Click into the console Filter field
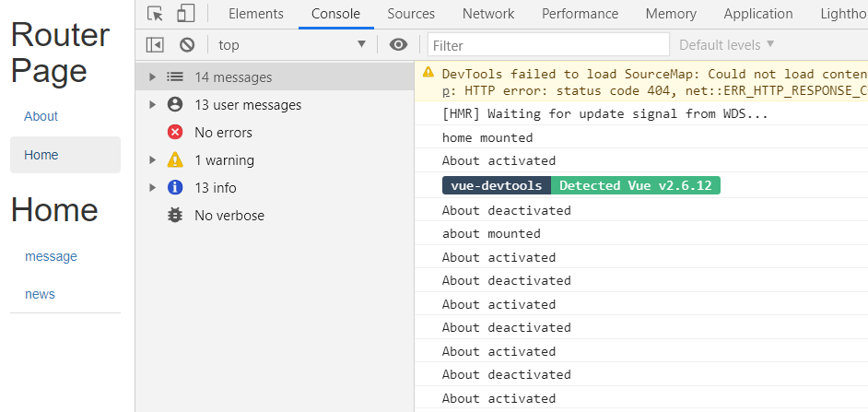Viewport: 868px width, 412px height. pos(549,45)
